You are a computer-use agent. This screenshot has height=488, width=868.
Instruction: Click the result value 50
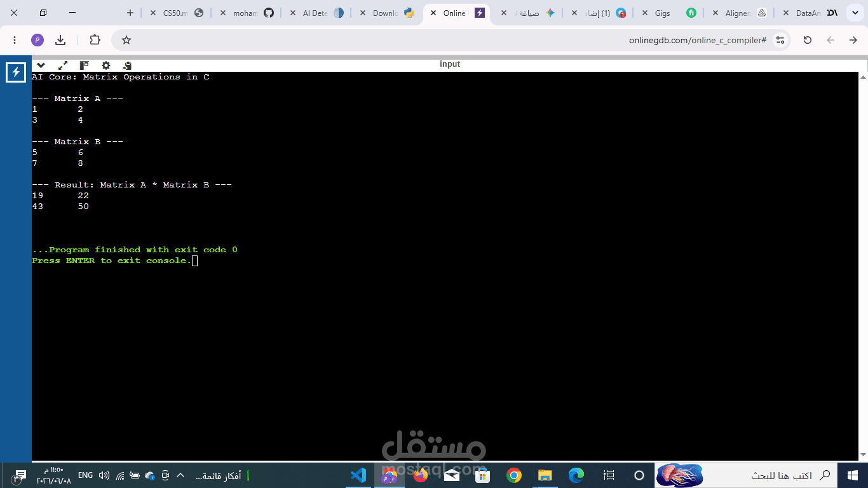coord(83,207)
